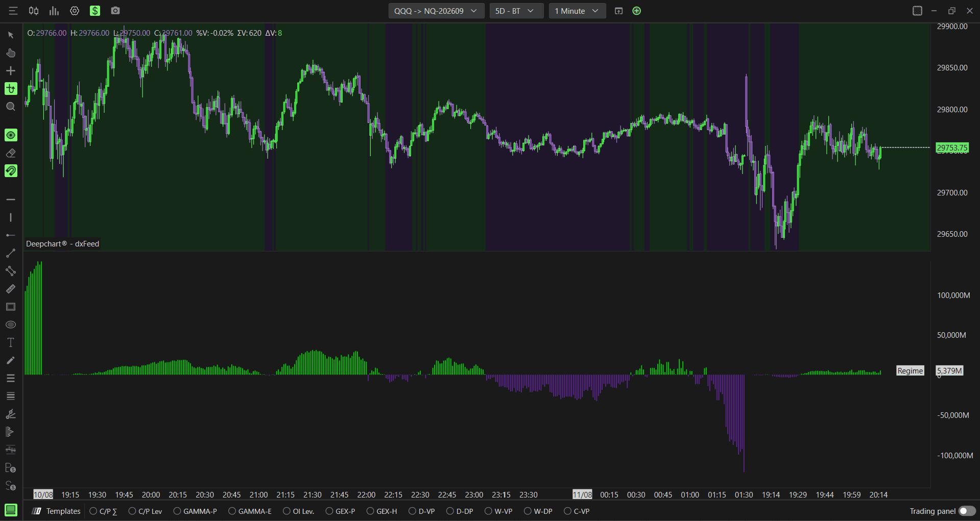
Task: Select the ellipse drawing tool
Action: (11, 325)
